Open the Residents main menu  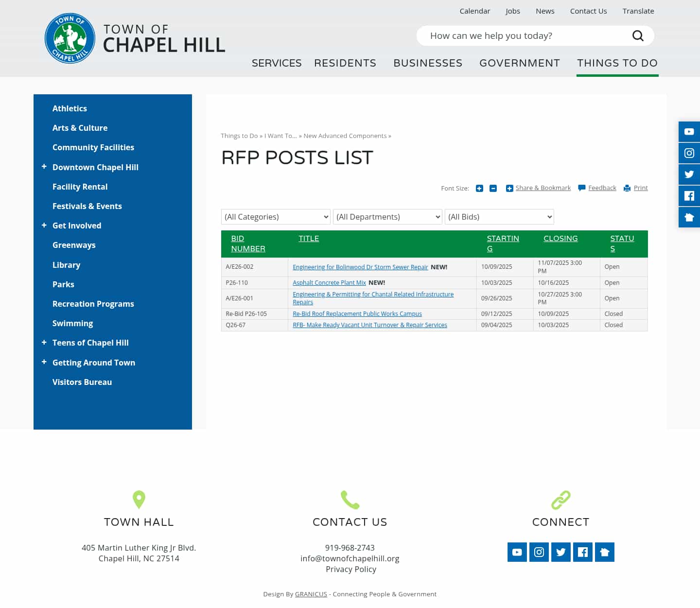345,63
